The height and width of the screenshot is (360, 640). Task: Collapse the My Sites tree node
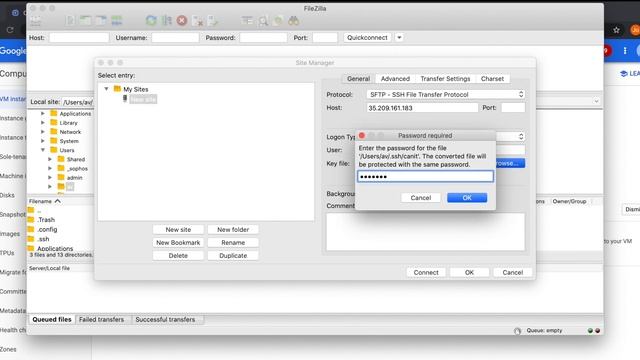[106, 89]
